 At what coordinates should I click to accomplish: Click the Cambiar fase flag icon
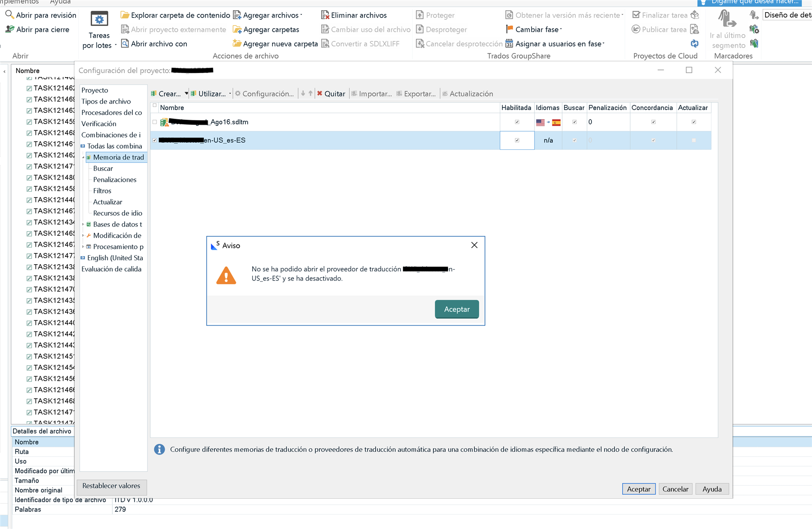509,29
